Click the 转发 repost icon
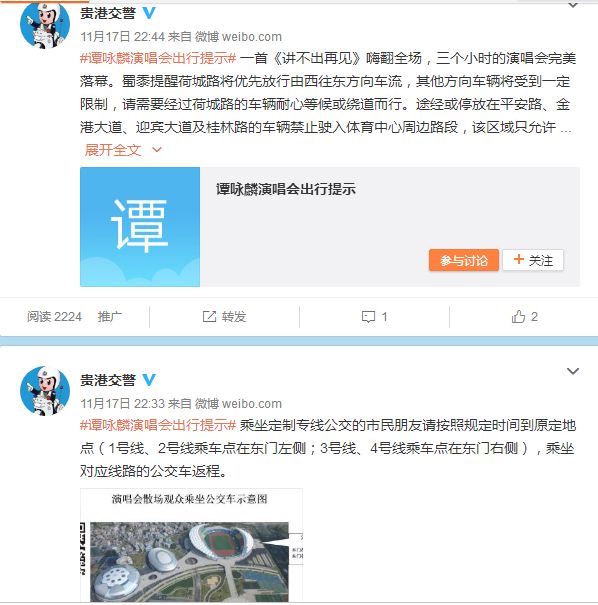 209,317
